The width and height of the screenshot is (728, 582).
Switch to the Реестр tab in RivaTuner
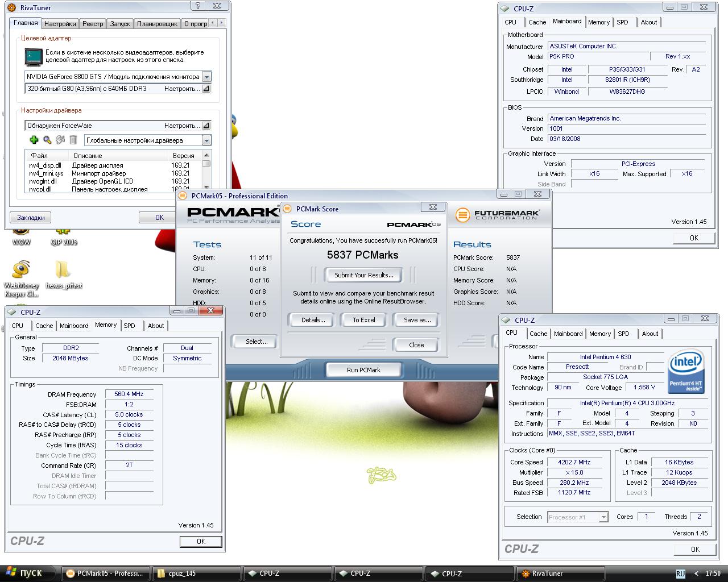[93, 24]
